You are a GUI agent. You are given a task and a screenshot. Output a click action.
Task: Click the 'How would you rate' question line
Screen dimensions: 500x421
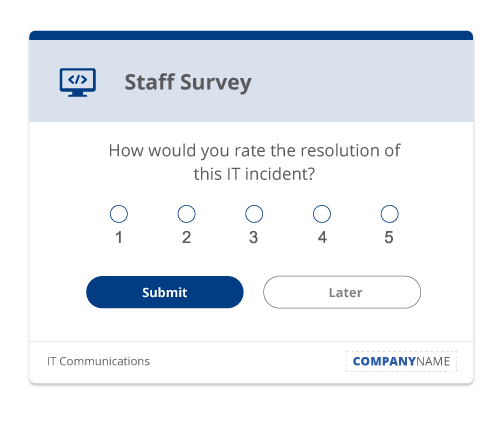(254, 151)
